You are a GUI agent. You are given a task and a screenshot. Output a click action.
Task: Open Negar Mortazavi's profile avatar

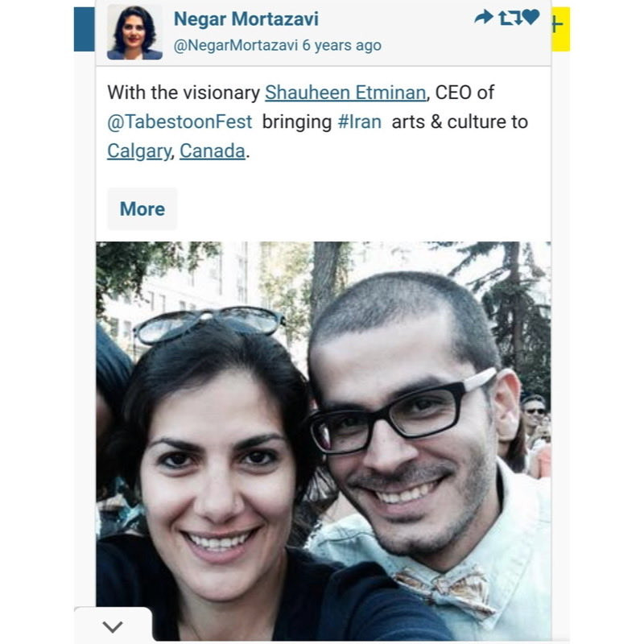tap(134, 33)
